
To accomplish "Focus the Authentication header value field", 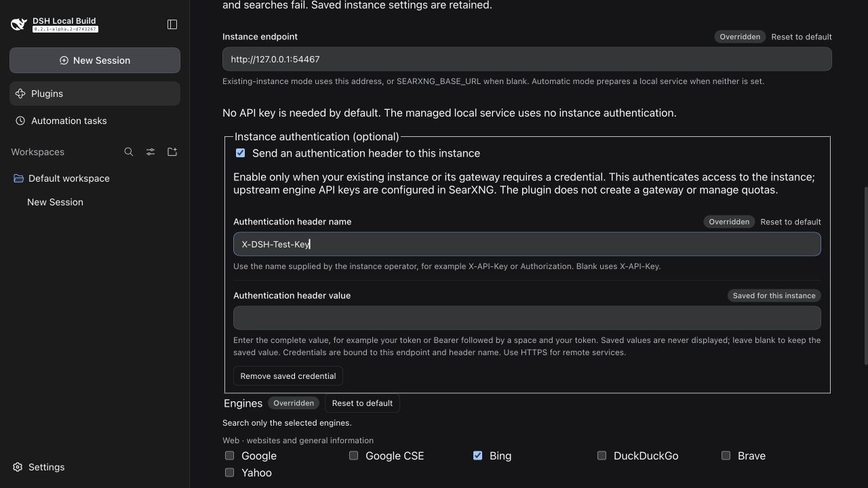I will pos(527,318).
